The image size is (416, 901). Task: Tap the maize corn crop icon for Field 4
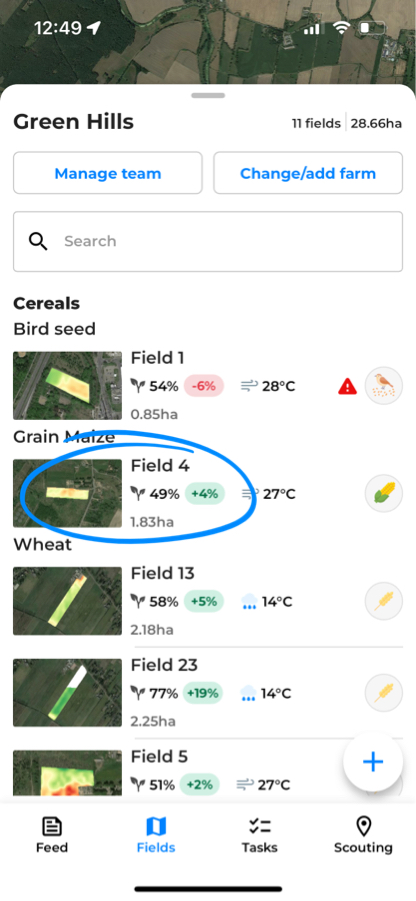pyautogui.click(x=384, y=494)
